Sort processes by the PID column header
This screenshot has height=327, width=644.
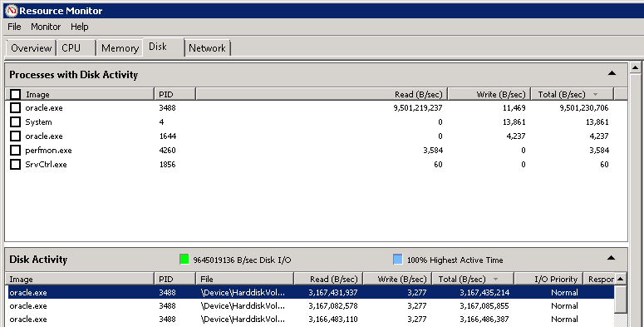coord(175,94)
